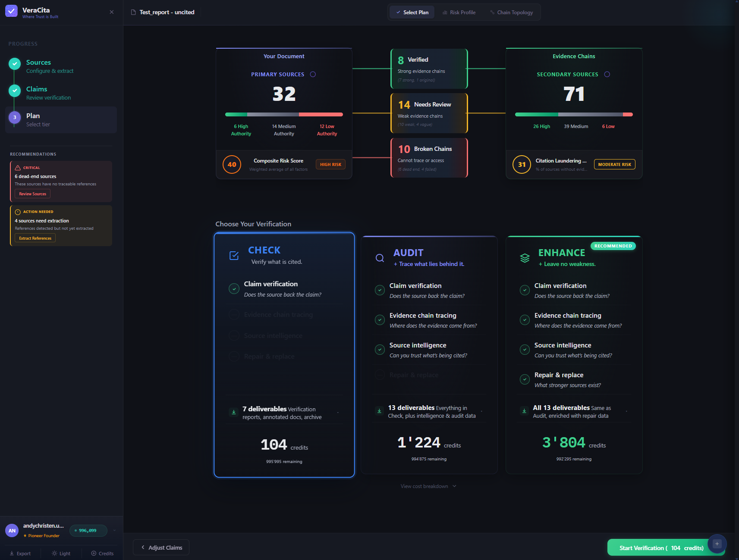The image size is (739, 560).
Task: Click the HIGH RISK label
Action: coord(331,164)
